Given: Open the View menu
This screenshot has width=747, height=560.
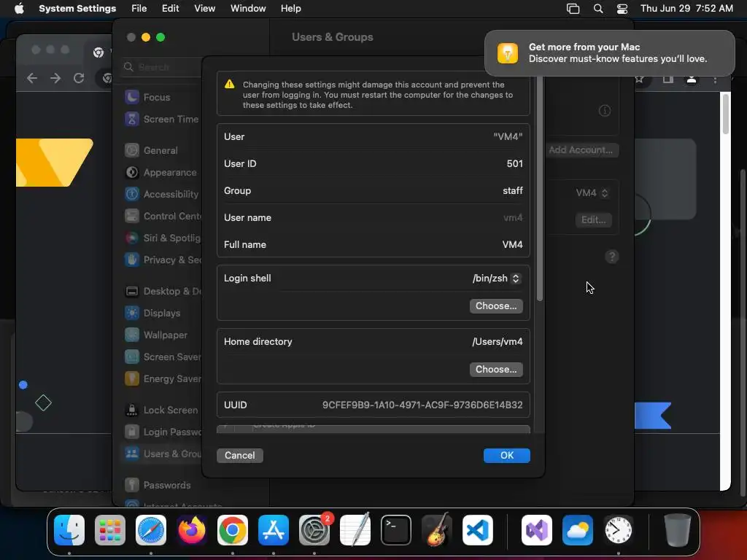Looking at the screenshot, I should [x=204, y=9].
